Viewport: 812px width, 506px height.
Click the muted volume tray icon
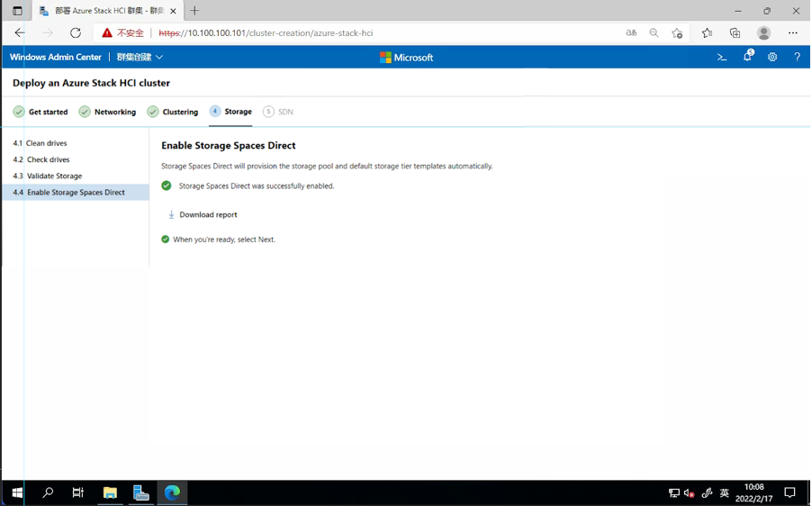tap(689, 493)
